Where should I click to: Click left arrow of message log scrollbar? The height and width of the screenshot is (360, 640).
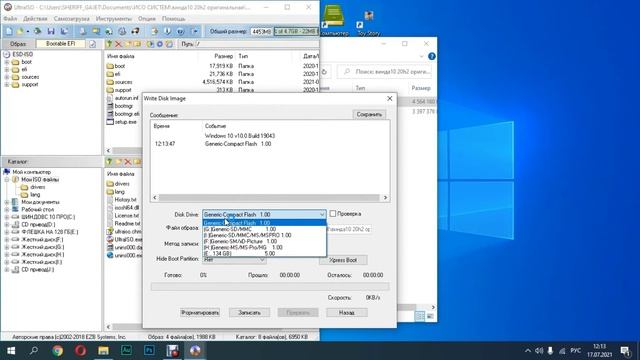click(x=155, y=198)
